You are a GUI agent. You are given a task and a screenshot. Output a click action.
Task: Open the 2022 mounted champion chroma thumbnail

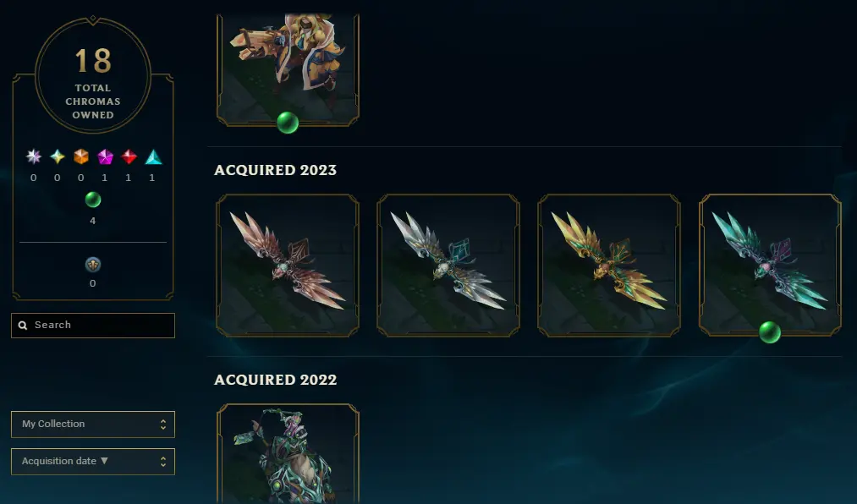tap(288, 454)
